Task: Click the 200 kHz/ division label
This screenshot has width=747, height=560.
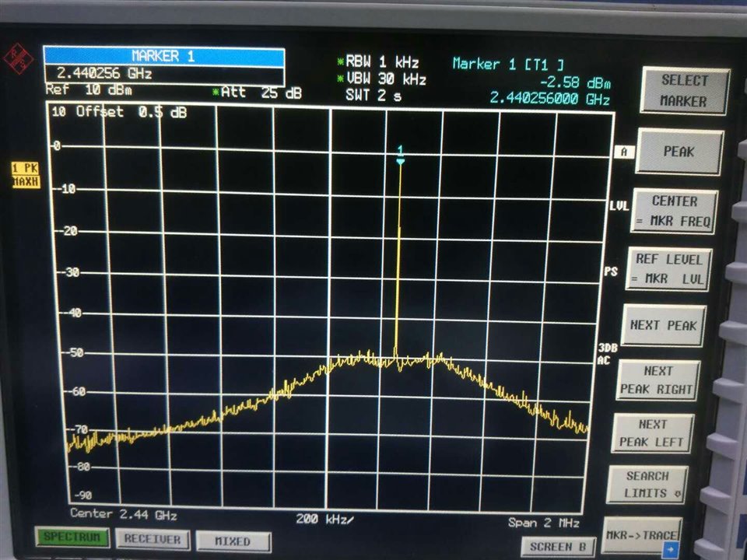Action: click(325, 519)
